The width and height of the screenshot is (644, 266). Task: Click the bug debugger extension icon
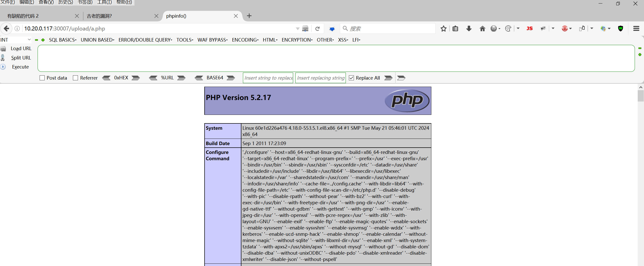(543, 28)
